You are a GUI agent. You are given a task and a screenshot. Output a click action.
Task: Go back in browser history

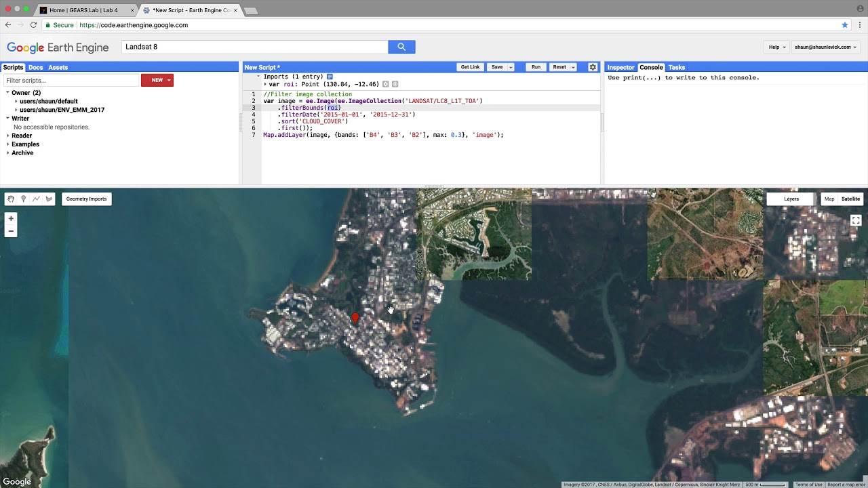(8, 25)
